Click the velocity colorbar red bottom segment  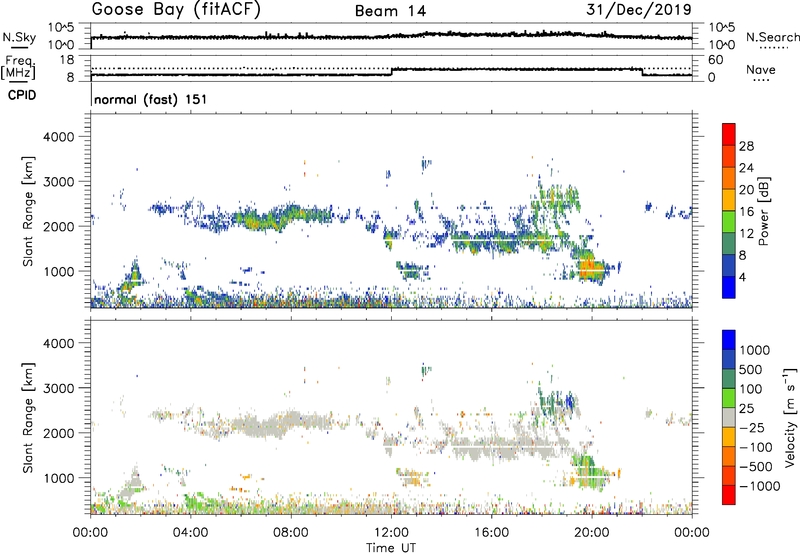(729, 495)
